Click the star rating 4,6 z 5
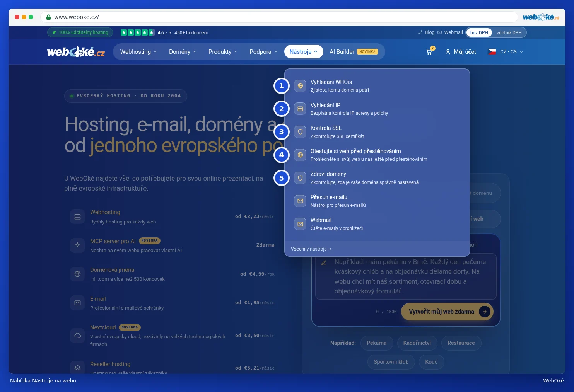The width and height of the screenshot is (574, 392). (x=164, y=32)
